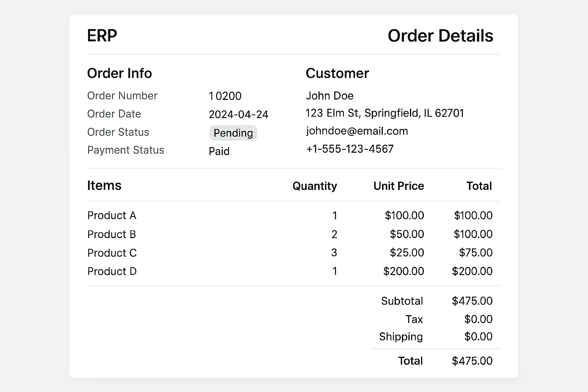Click the Paid payment status value
Screen dimensions: 588x392
(219, 151)
